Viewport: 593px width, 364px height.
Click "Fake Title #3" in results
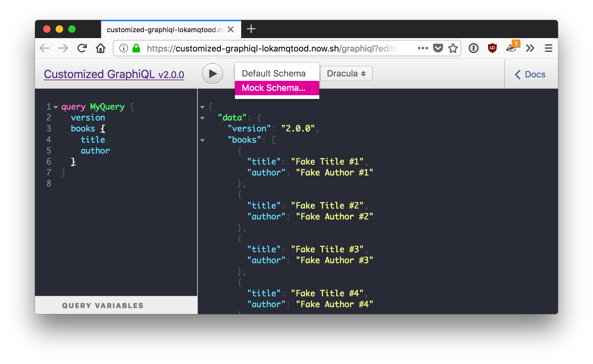[327, 249]
